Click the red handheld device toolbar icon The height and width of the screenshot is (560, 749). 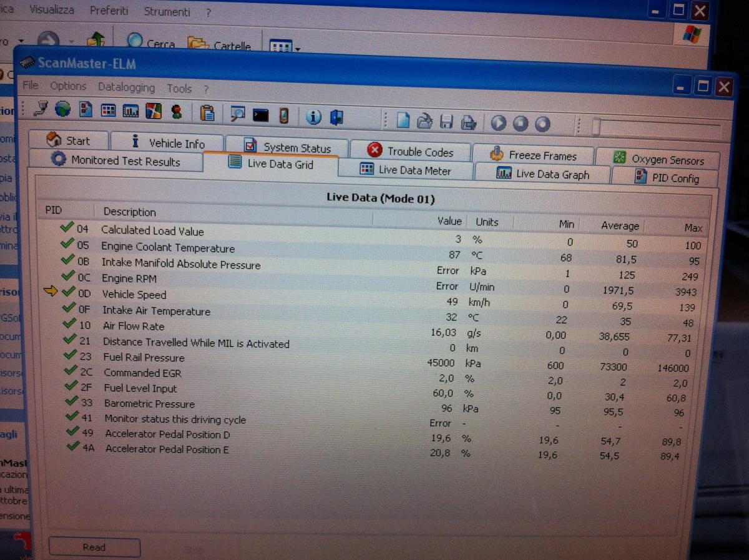tap(284, 115)
